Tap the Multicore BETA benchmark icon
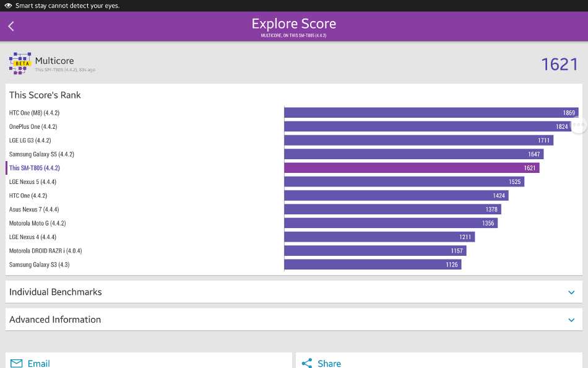Image resolution: width=588 pixels, height=368 pixels. 20,63
